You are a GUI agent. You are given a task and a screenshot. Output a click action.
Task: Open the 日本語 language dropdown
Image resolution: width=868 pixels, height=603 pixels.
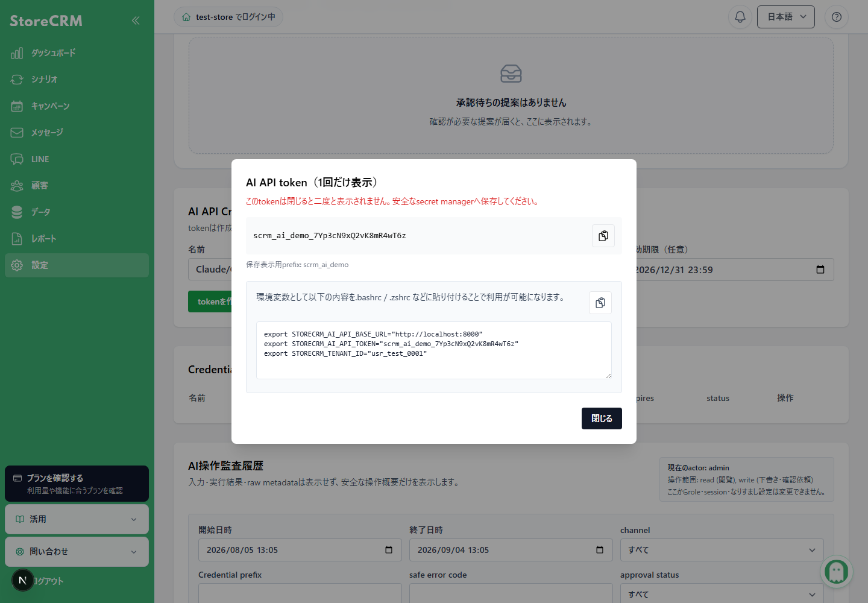point(786,17)
